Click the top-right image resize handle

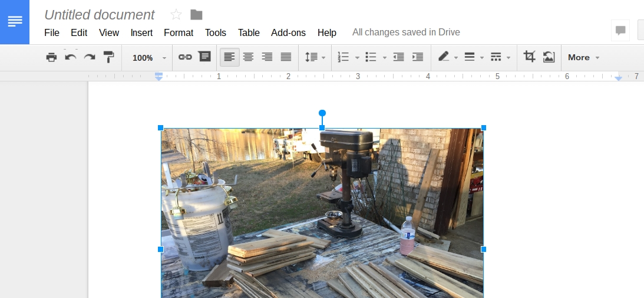coord(483,128)
